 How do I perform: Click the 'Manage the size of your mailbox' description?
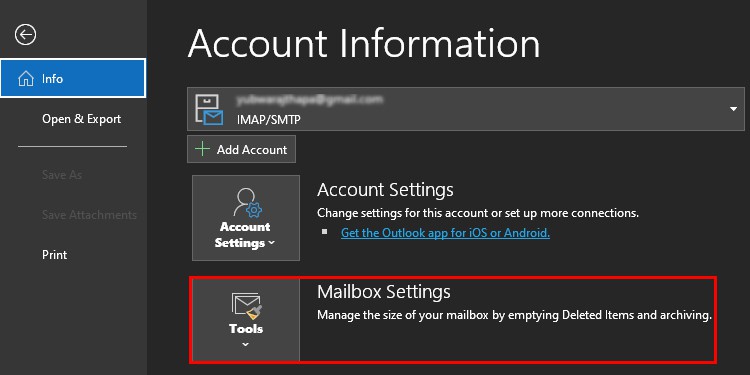(x=515, y=315)
